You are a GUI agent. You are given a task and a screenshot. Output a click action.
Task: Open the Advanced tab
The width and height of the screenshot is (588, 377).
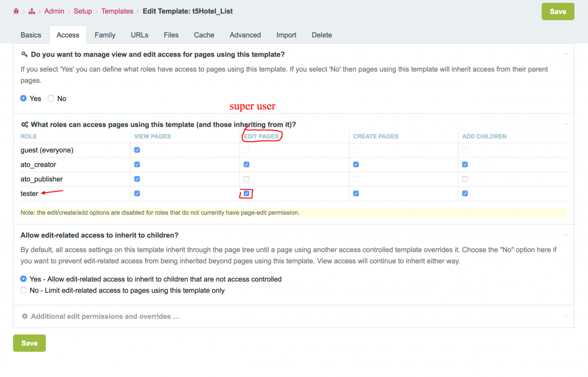tap(245, 35)
